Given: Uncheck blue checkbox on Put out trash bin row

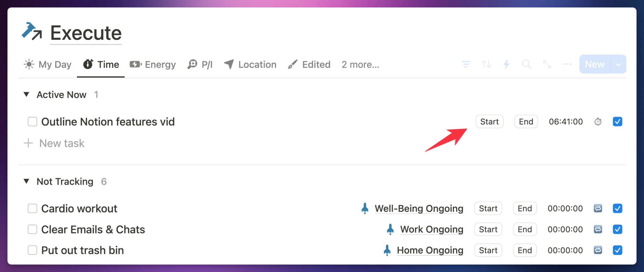Looking at the screenshot, I should pyautogui.click(x=618, y=250).
